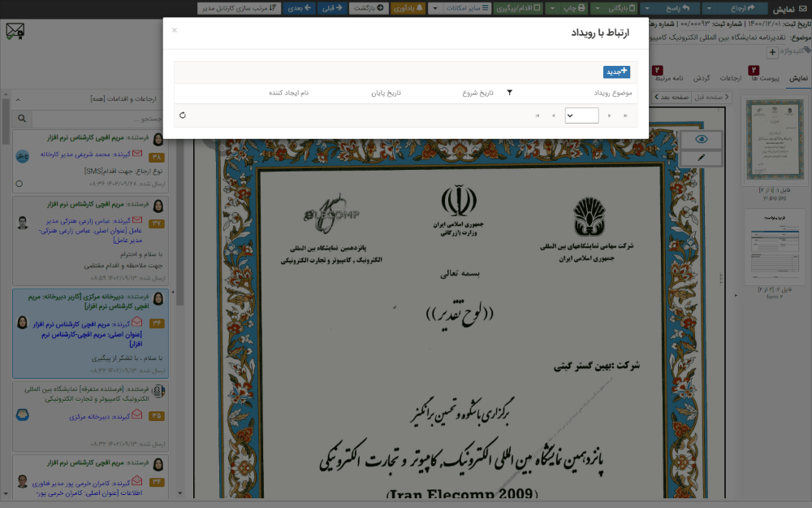
Task: Open search using the magnifier in the message list
Action: pos(22,119)
